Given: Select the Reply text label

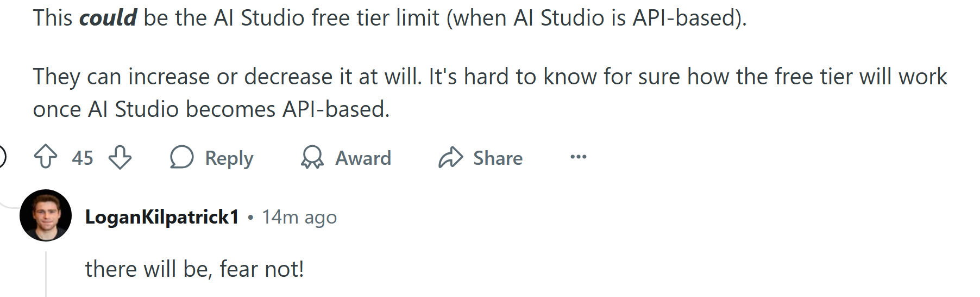Looking at the screenshot, I should (x=229, y=158).
